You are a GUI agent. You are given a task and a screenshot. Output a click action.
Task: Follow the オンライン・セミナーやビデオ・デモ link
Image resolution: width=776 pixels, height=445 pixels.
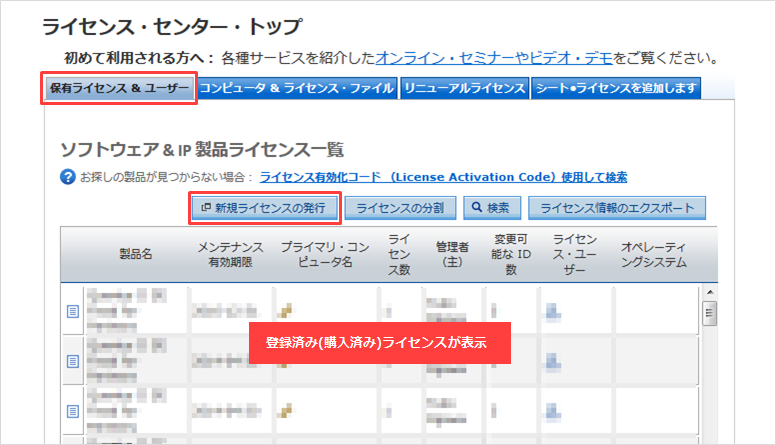pyautogui.click(x=494, y=58)
